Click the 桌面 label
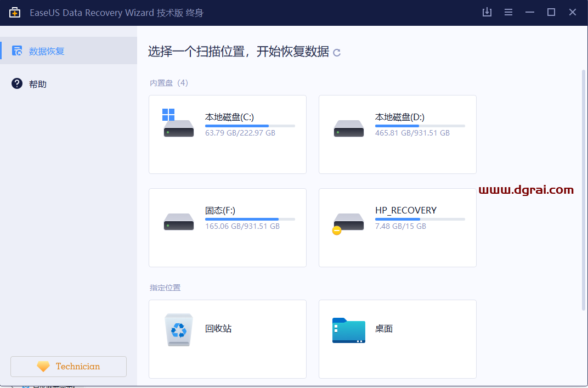Screen dimensions: 588x388 (384, 328)
